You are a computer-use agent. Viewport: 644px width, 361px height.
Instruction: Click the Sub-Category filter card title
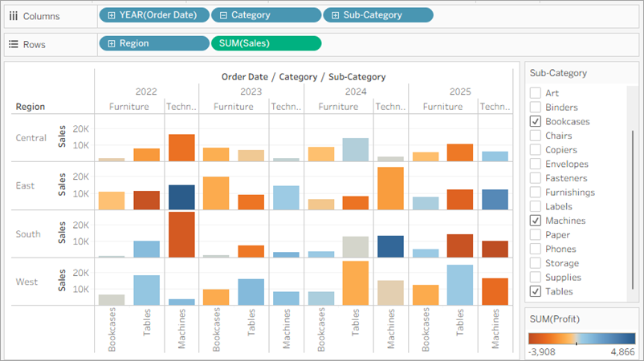coord(558,73)
